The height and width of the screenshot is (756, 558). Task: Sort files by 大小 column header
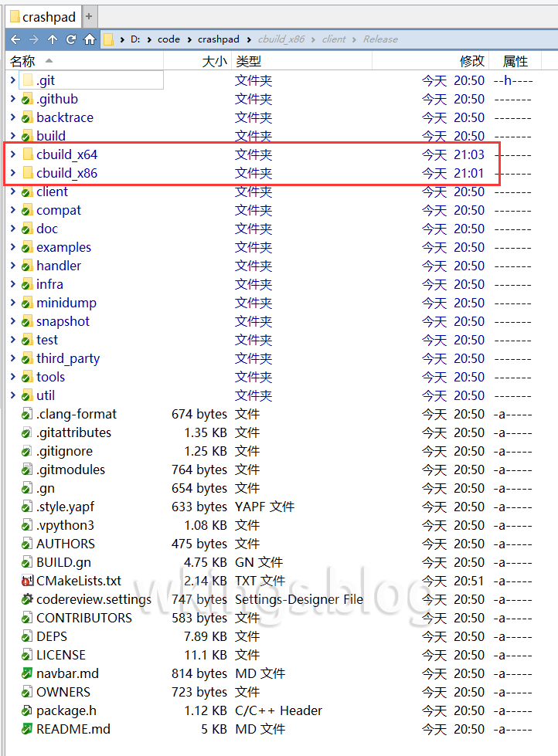click(214, 61)
